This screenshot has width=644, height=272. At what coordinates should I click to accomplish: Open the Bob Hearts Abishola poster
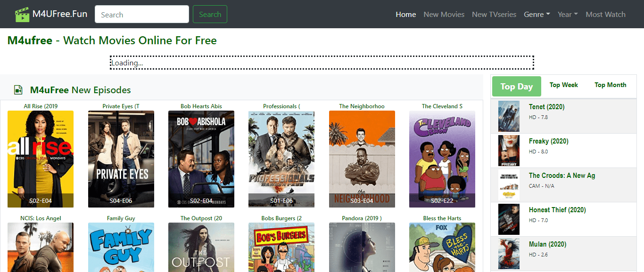point(201,159)
